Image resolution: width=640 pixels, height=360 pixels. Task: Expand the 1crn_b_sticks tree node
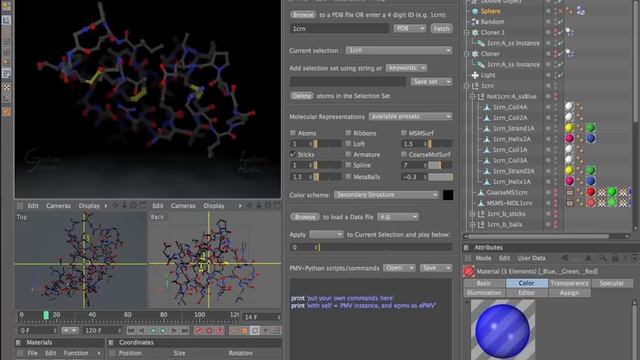pyautogui.click(x=472, y=213)
